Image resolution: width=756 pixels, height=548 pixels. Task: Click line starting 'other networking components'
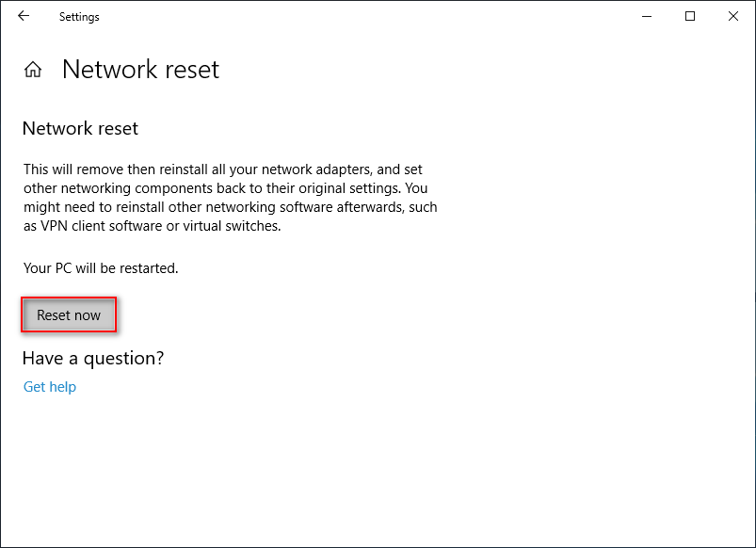pos(226,188)
